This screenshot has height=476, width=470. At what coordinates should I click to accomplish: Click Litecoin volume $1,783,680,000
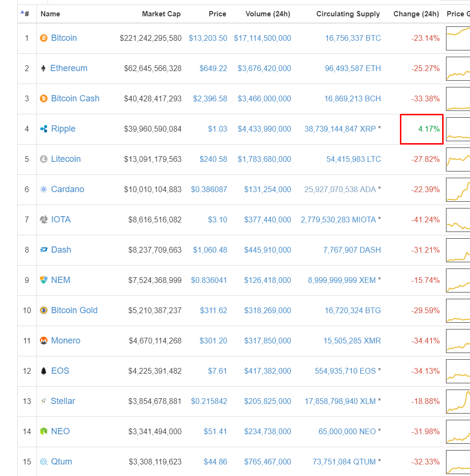point(264,159)
